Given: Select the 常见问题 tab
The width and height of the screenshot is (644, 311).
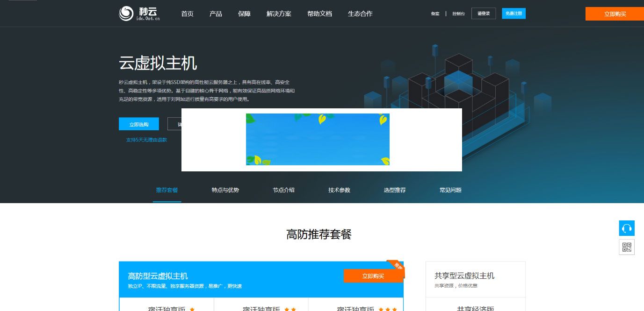Looking at the screenshot, I should tap(449, 190).
